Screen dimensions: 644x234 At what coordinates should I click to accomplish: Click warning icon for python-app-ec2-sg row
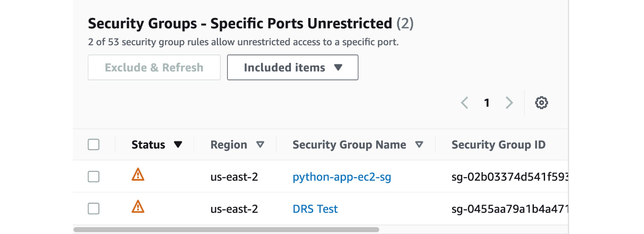coord(138,174)
